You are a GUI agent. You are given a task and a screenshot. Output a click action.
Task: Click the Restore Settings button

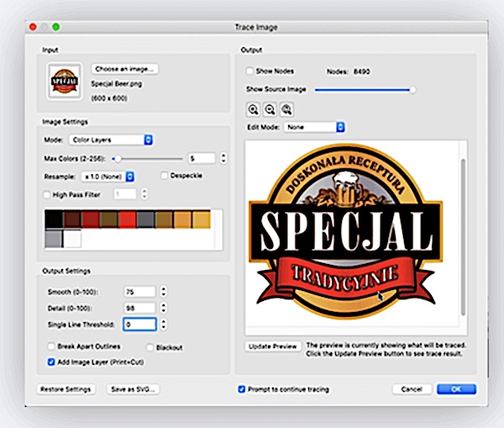tap(66, 389)
